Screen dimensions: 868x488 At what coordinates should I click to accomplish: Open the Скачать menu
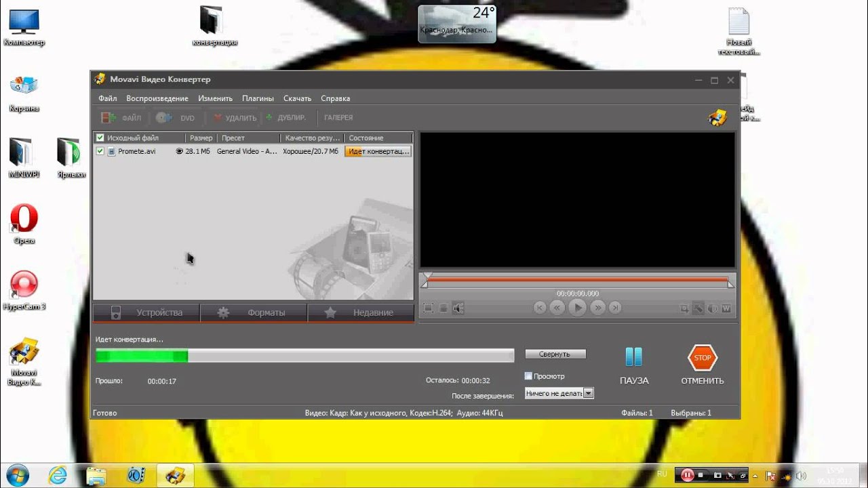tap(297, 98)
